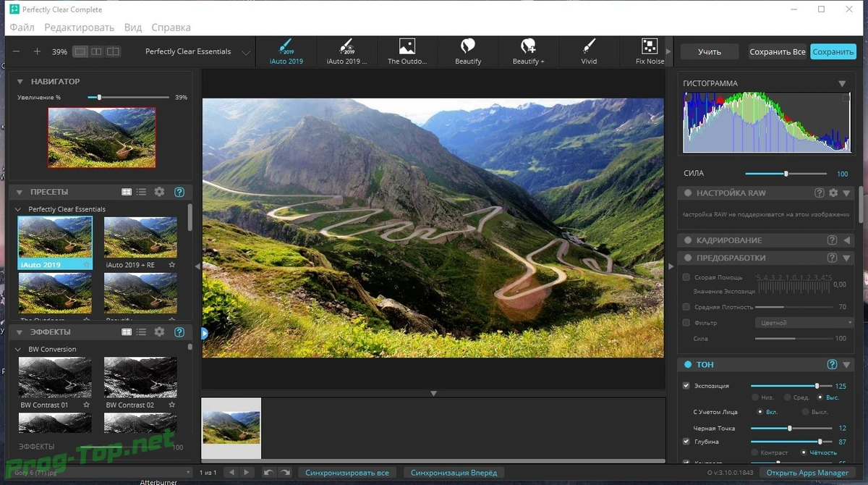The image size is (868, 485).
Task: Select the iAuto 2019 preset icon in toolbar
Action: click(285, 52)
